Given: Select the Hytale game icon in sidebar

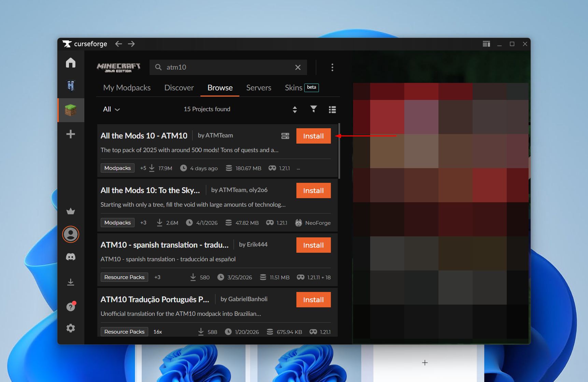Looking at the screenshot, I should [x=71, y=86].
